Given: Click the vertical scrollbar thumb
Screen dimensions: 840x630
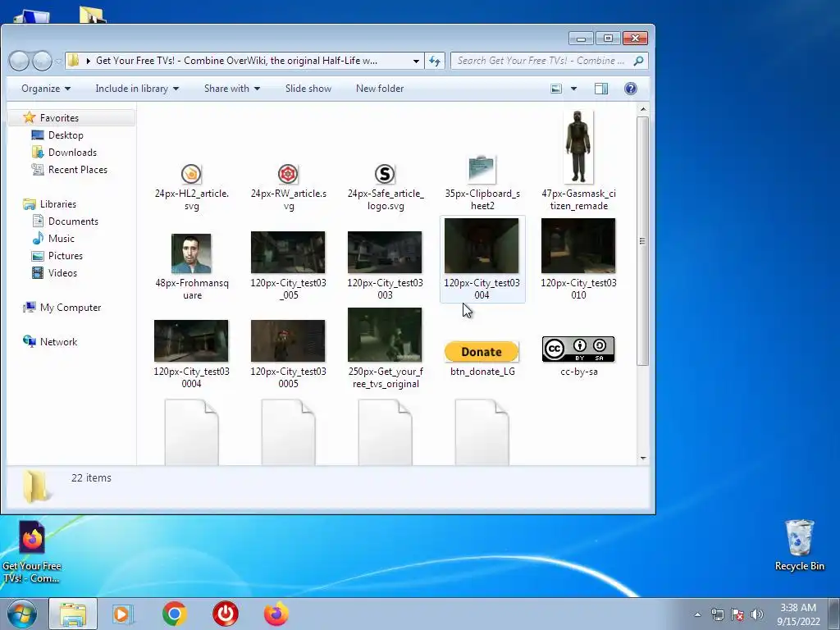Looking at the screenshot, I should (x=643, y=241).
